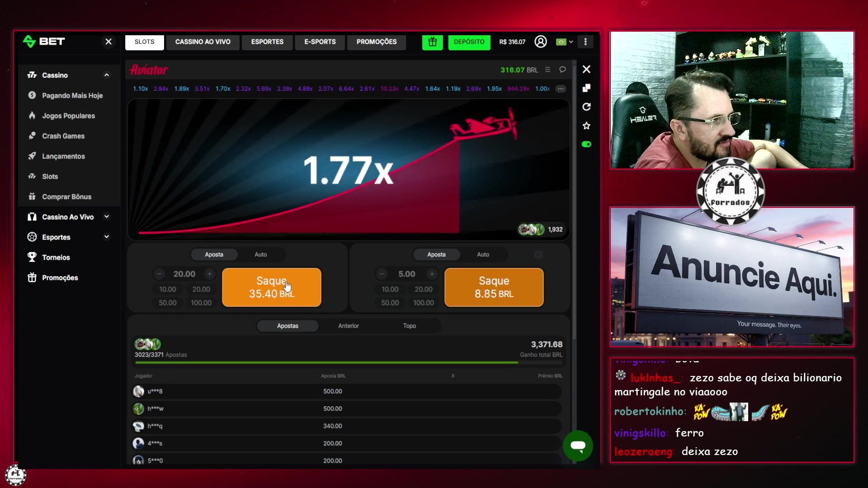
Task: Increase the 20.00 bet with plus
Action: click(209, 274)
